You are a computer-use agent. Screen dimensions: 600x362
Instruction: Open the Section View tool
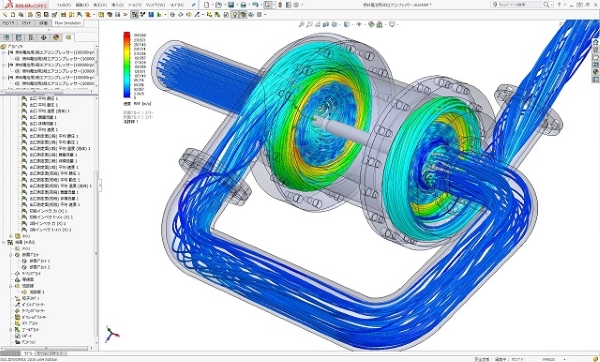pos(326,24)
